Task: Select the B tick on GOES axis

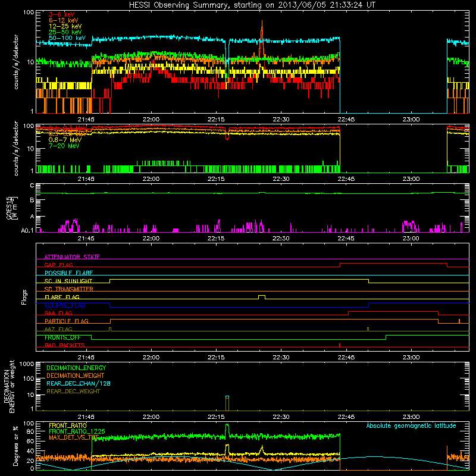Action: pos(32,200)
